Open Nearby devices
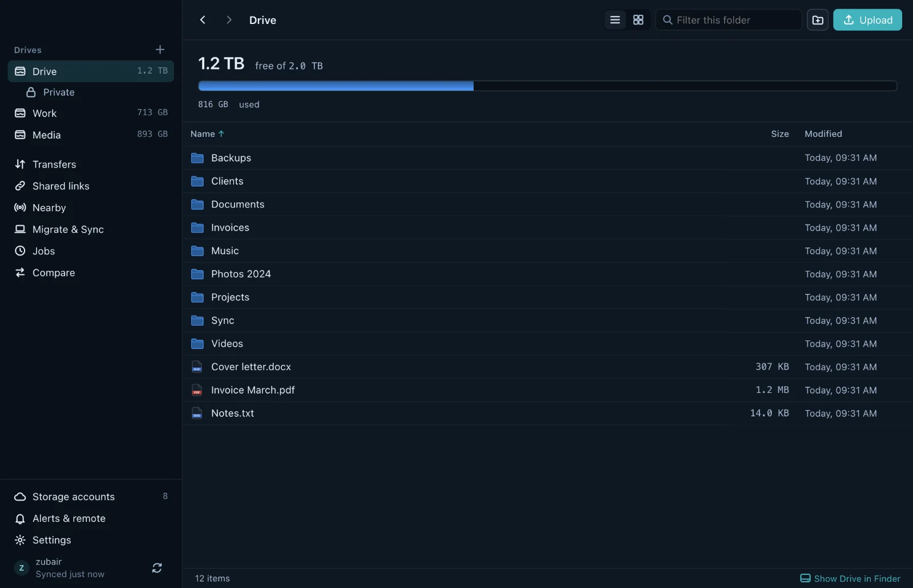This screenshot has width=913, height=588. point(91,208)
